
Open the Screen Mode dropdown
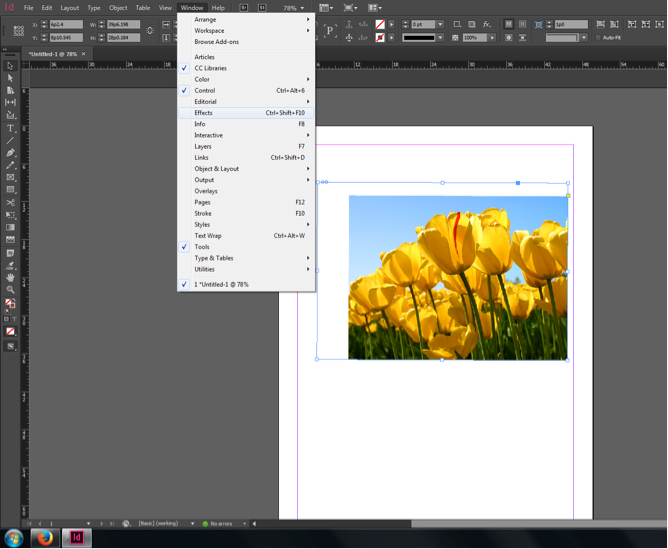[x=350, y=8]
